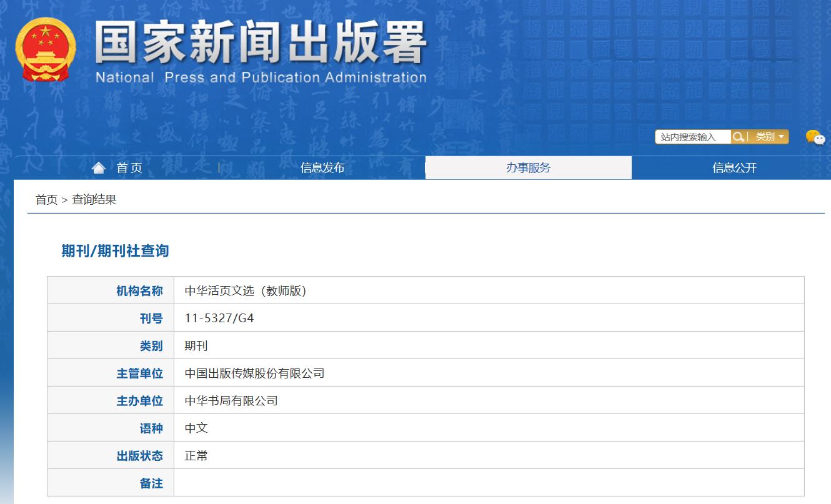Viewport: 831px width, 504px height.
Task: Select the 办事服务 tab
Action: [x=529, y=167]
